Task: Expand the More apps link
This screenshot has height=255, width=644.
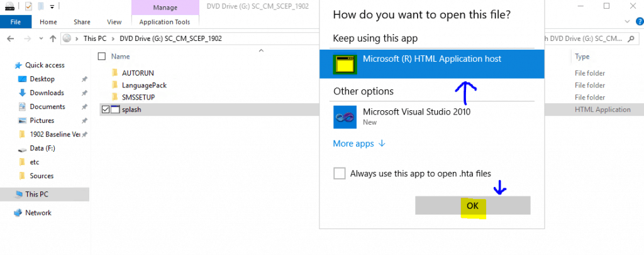Action: coord(359,144)
